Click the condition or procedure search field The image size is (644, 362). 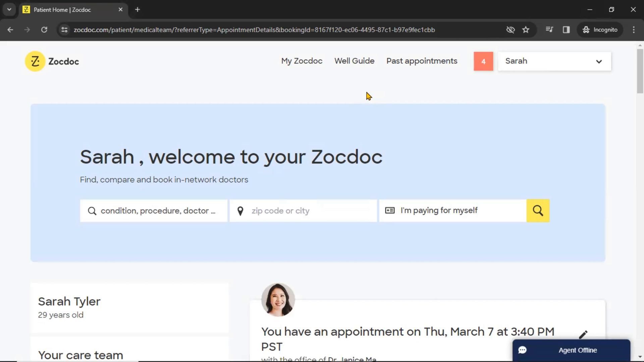[154, 210]
